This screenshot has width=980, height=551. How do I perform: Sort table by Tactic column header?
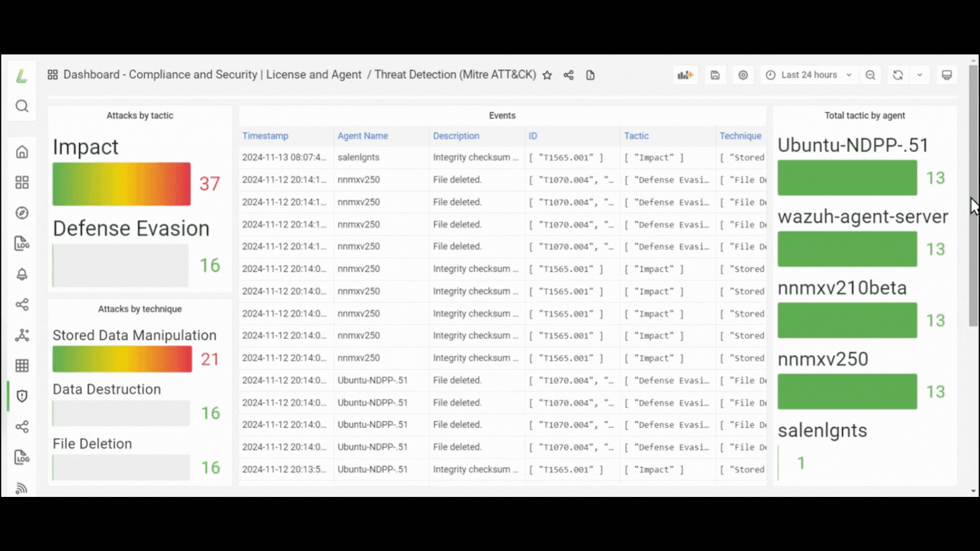pos(636,136)
